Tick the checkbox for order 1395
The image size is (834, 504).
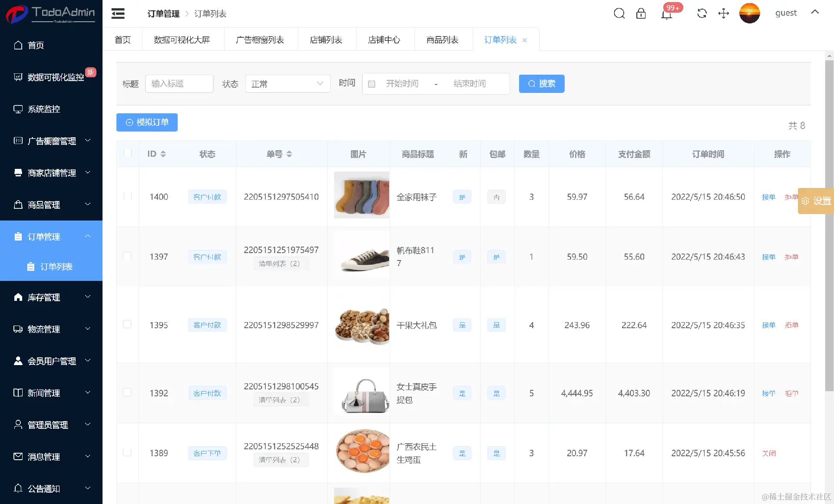[127, 324]
